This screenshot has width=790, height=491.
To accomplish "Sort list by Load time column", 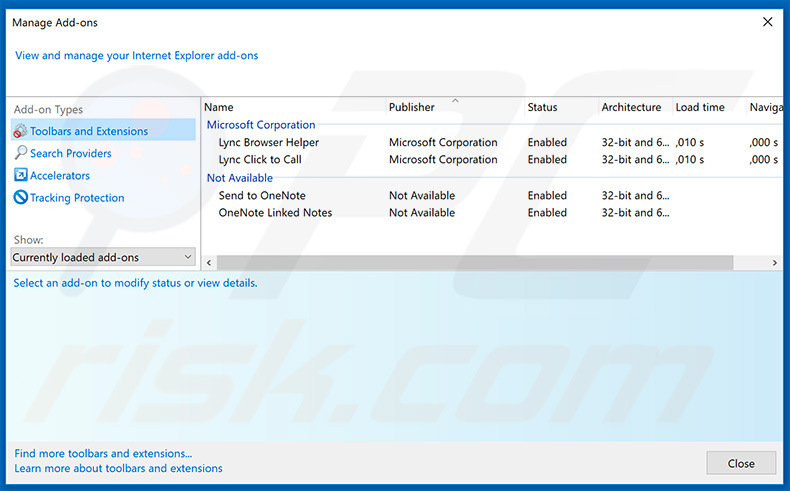I will pyautogui.click(x=700, y=107).
